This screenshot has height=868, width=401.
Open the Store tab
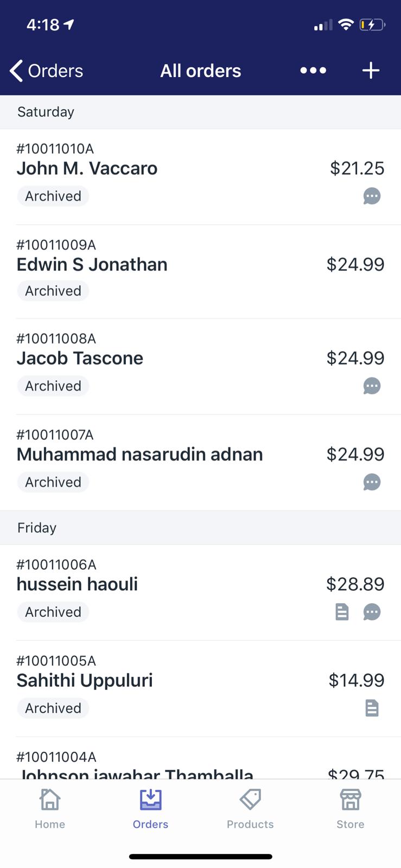(x=350, y=809)
